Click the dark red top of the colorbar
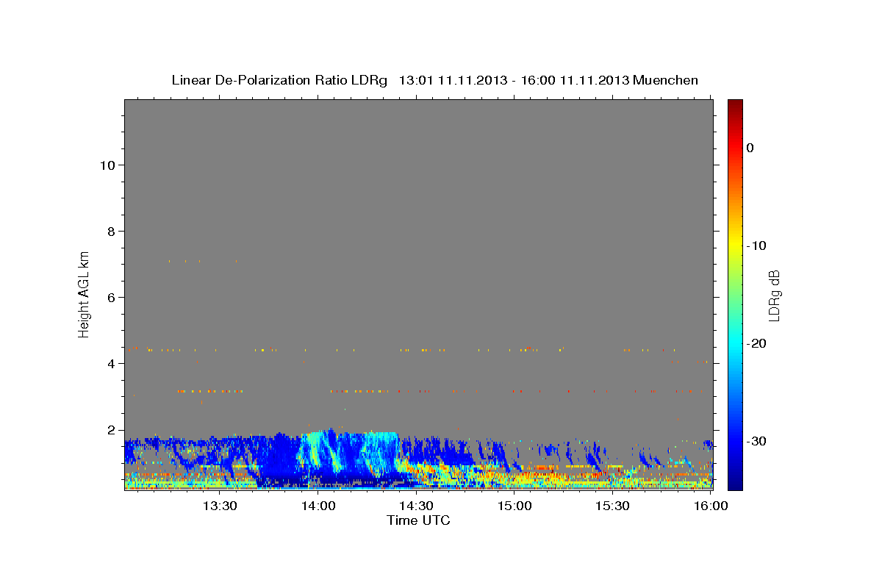This screenshot has width=882, height=588. pyautogui.click(x=735, y=107)
